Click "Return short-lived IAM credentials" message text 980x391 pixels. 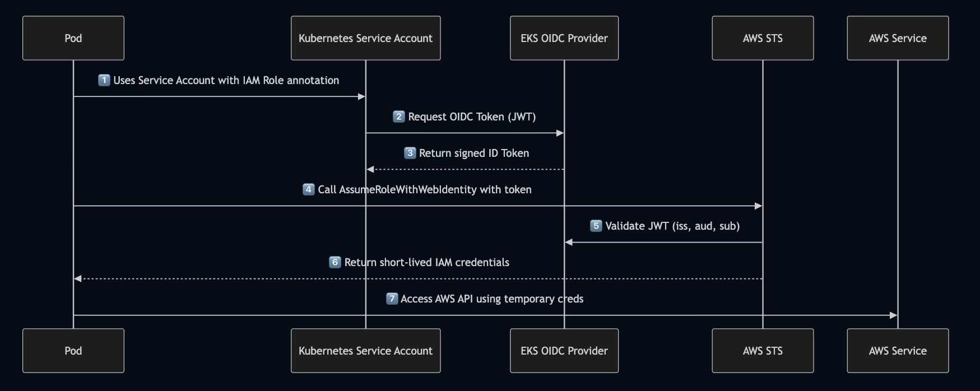427,262
